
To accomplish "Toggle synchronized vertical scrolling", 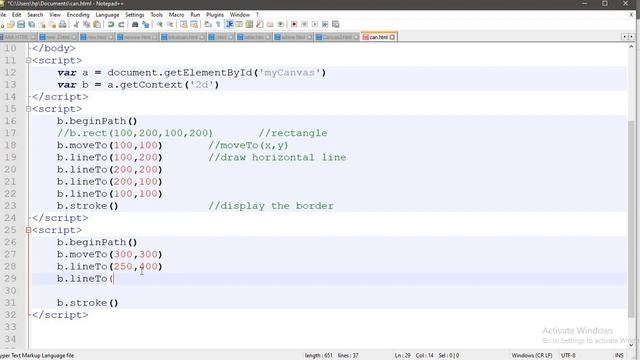I will pos(184,24).
